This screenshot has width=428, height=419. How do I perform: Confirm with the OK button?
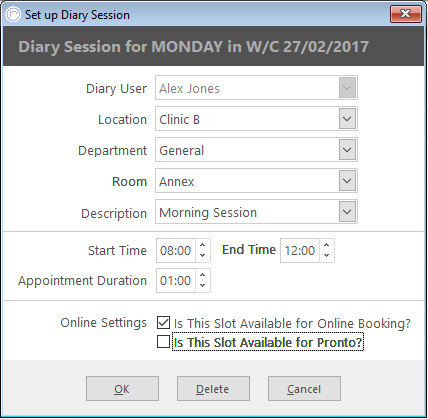click(x=122, y=389)
